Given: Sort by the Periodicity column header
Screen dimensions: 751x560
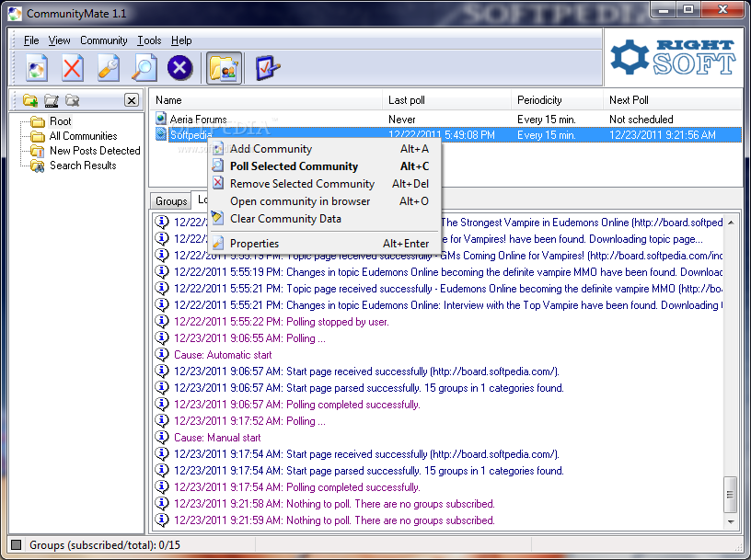Looking at the screenshot, I should click(x=558, y=100).
